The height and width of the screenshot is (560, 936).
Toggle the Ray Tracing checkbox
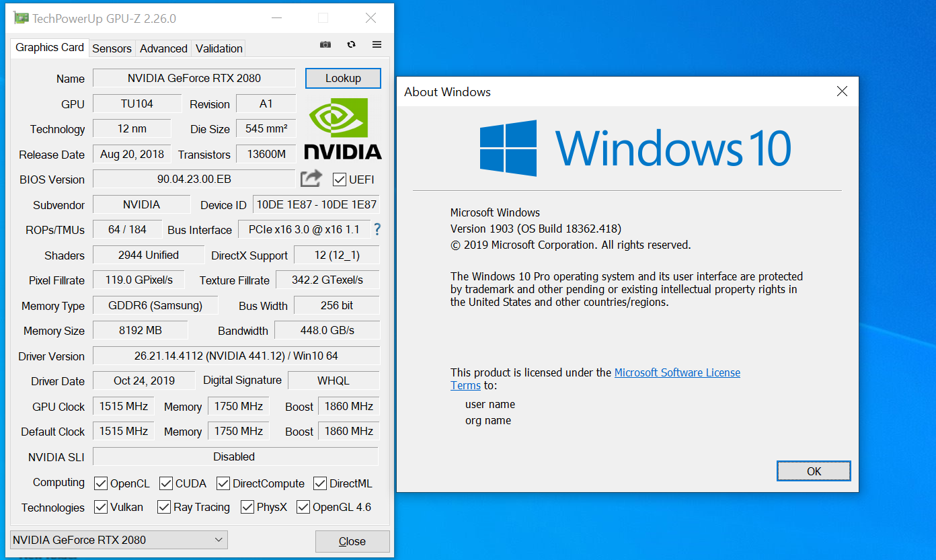pyautogui.click(x=164, y=507)
